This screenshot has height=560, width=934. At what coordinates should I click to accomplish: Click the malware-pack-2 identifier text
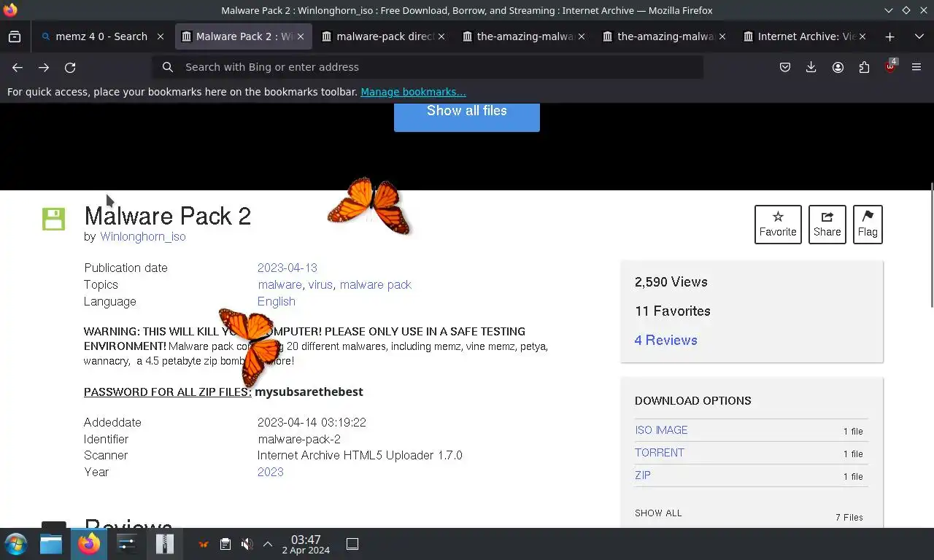[299, 439]
